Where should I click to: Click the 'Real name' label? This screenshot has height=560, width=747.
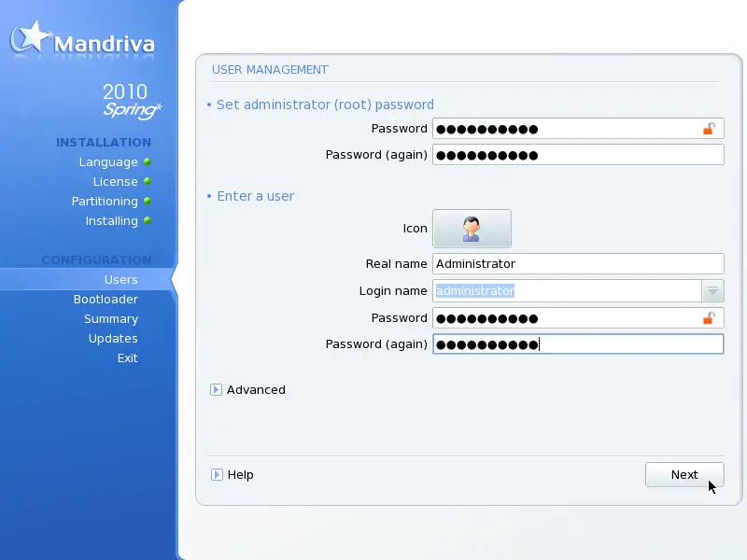396,264
